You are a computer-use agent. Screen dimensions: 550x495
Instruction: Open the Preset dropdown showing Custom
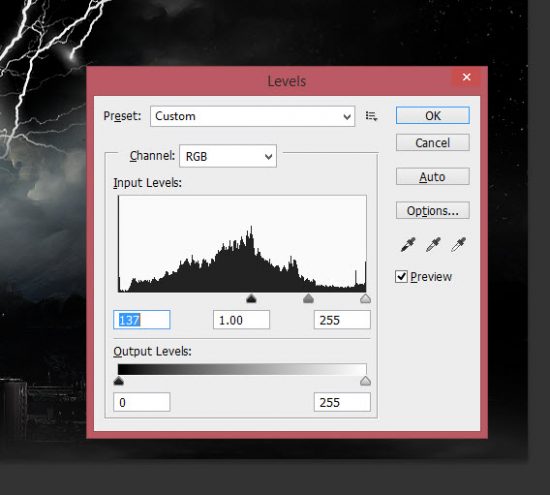(253, 116)
